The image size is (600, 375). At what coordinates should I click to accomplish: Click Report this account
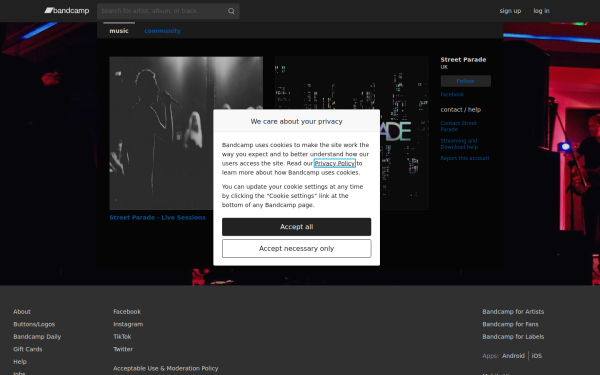(x=465, y=158)
